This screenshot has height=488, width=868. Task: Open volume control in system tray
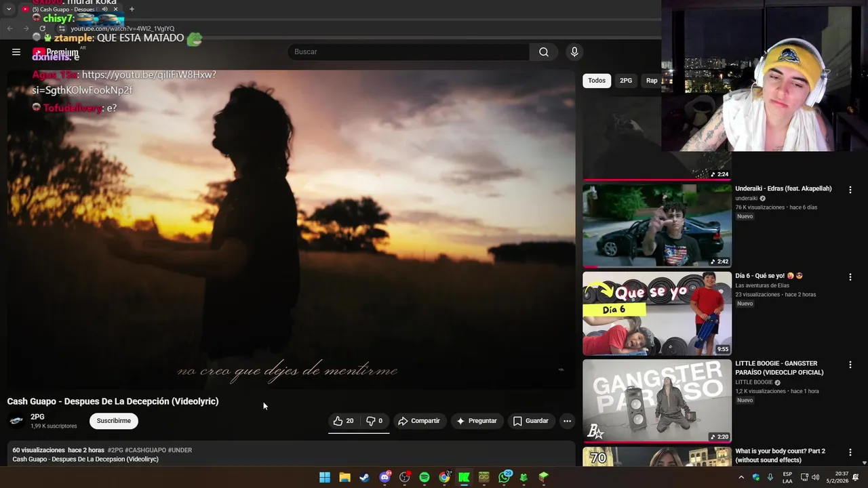[x=815, y=477]
